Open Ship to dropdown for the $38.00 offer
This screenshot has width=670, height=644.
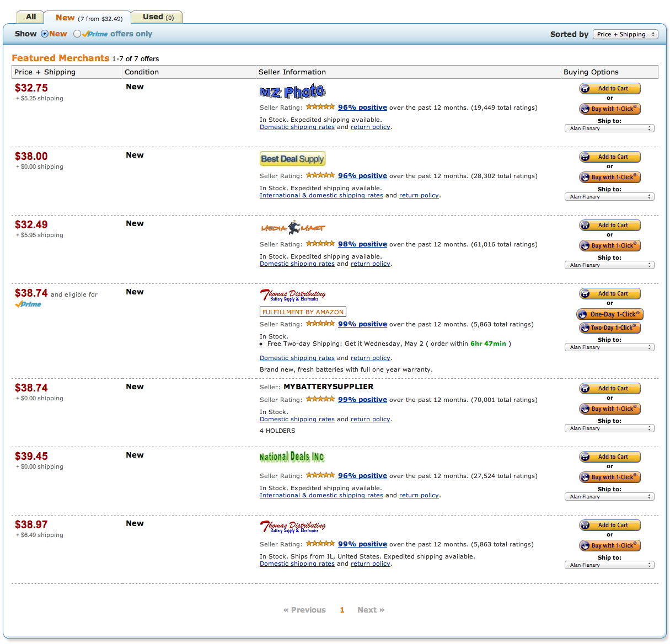pos(609,197)
